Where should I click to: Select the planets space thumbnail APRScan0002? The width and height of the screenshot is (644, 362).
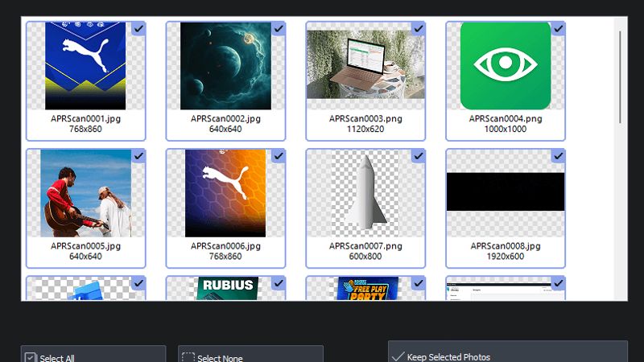pyautogui.click(x=225, y=66)
